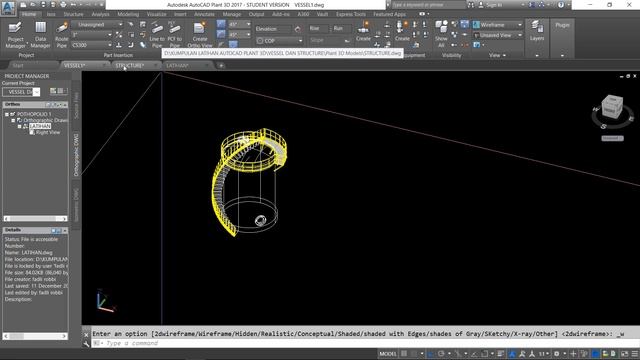Start the Route Pipe tool
640x360 pixels.
point(62,35)
